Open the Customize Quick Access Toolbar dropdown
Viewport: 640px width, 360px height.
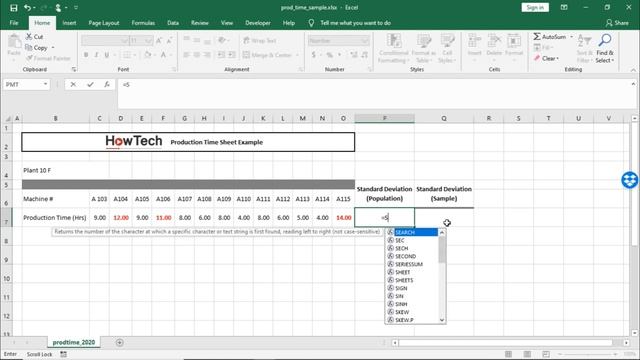tap(76, 7)
